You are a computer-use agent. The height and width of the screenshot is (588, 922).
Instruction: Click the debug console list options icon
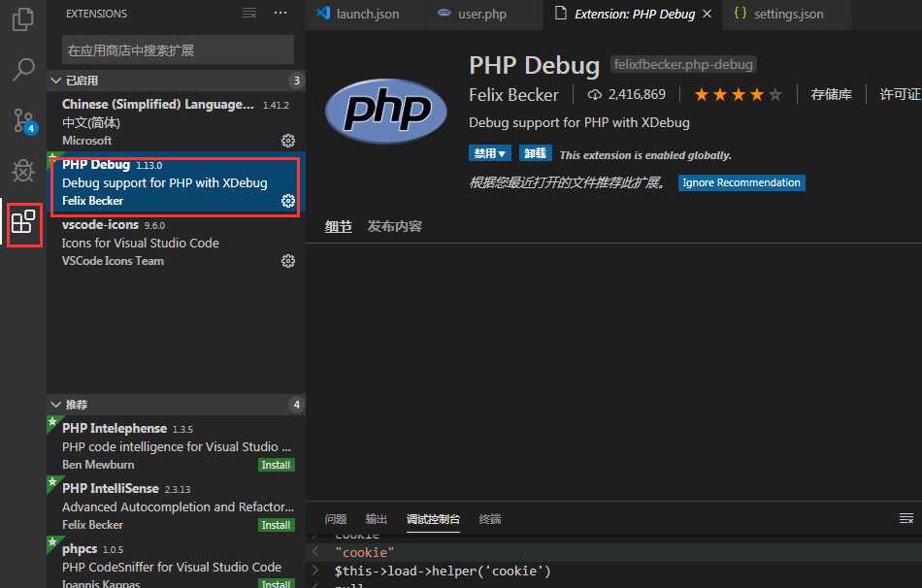(906, 518)
